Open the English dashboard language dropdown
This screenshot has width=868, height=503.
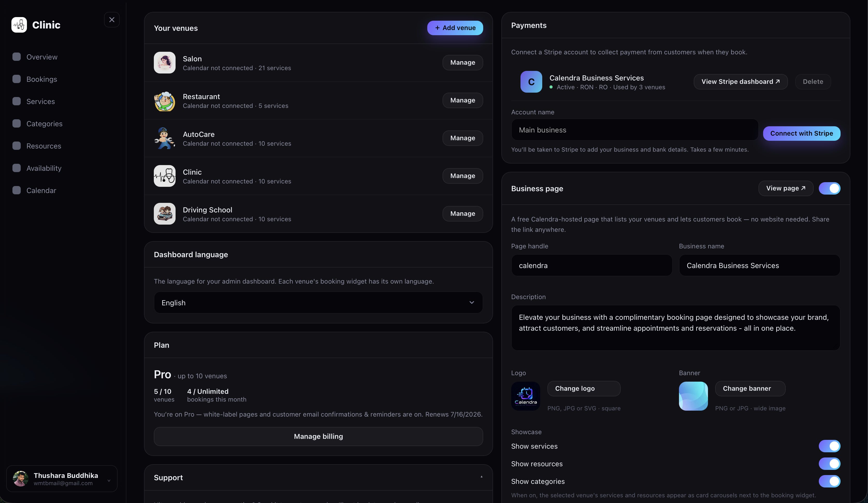pyautogui.click(x=318, y=303)
